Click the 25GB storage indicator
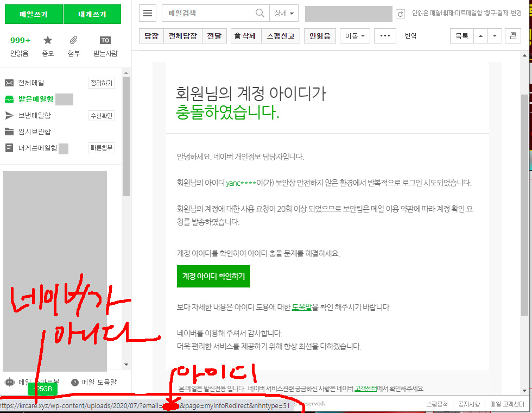This screenshot has height=413, width=532. 43,389
